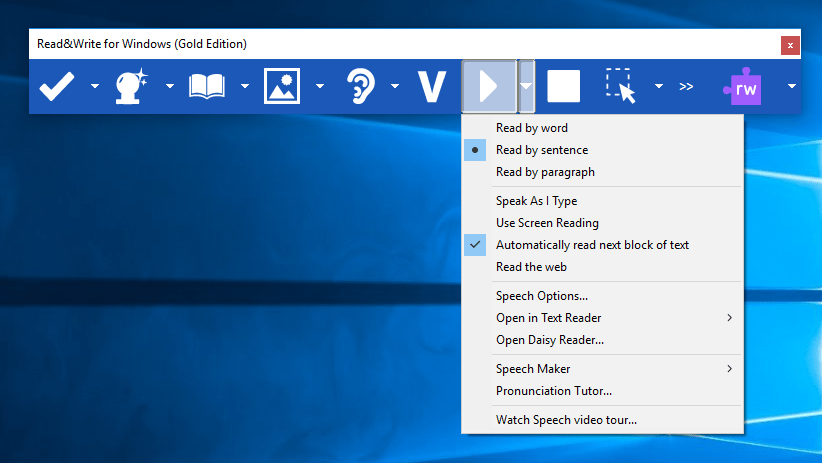Enable Read the web option

tap(602, 267)
